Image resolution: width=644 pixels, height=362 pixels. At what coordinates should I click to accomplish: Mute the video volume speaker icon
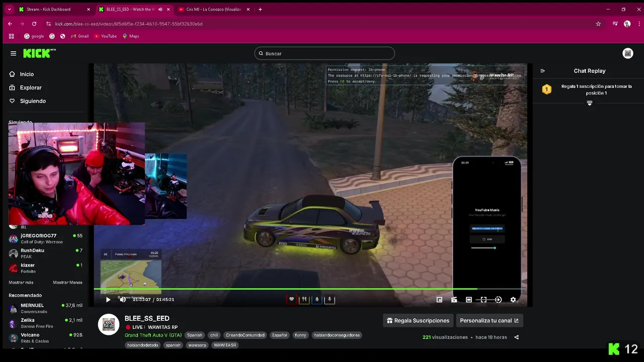(x=123, y=300)
